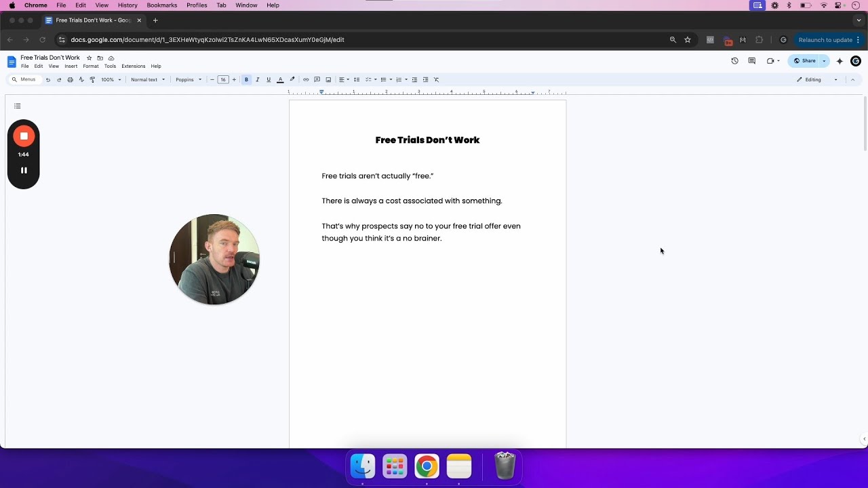Expand the Share options arrow
Screen dimensions: 868x488
(x=824, y=61)
